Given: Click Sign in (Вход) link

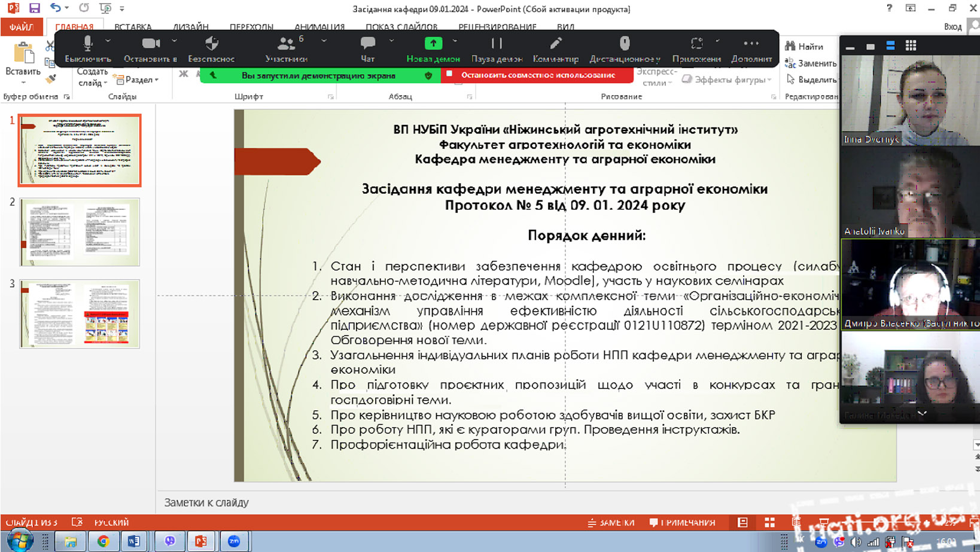Looking at the screenshot, I should pos(952,26).
